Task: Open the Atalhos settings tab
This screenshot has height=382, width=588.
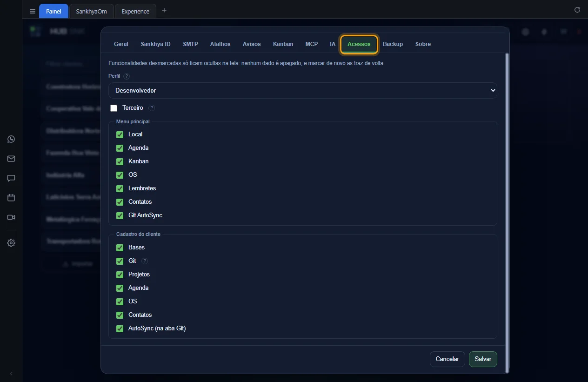Action: tap(220, 44)
